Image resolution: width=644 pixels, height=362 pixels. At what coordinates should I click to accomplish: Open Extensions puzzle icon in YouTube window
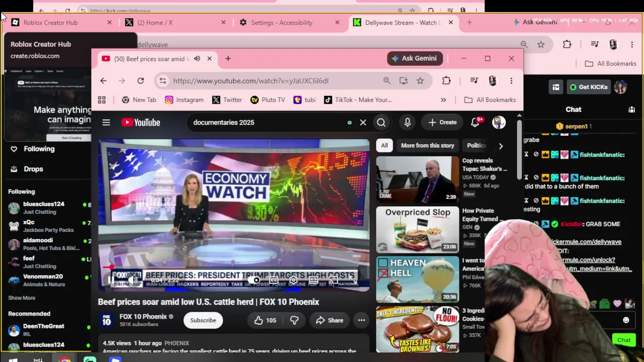click(446, 80)
